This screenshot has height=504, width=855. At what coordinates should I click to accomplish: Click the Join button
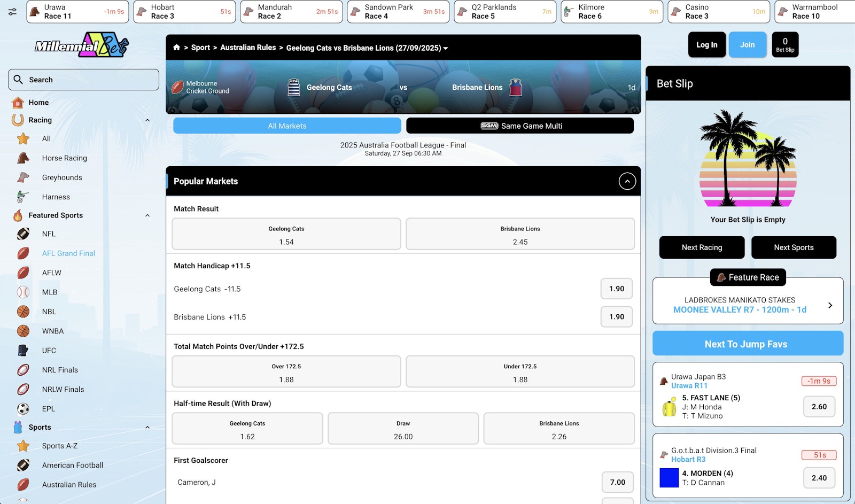coord(747,44)
